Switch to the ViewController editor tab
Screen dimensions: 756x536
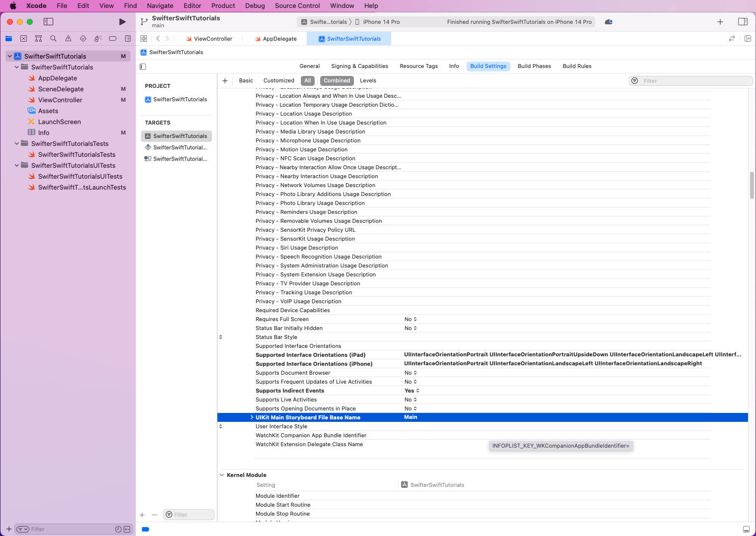tap(209, 39)
